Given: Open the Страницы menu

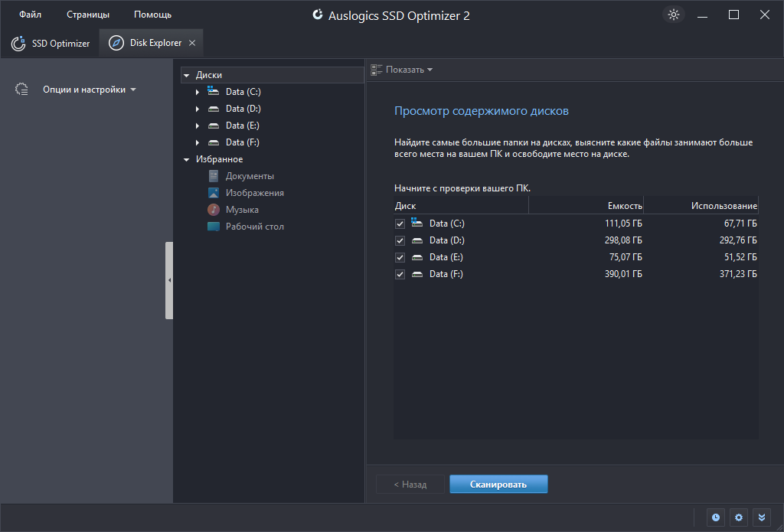Looking at the screenshot, I should [x=88, y=15].
